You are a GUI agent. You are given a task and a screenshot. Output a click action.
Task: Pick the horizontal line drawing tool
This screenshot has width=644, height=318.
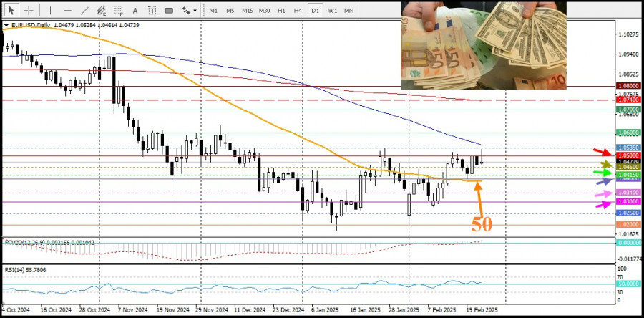click(68, 11)
